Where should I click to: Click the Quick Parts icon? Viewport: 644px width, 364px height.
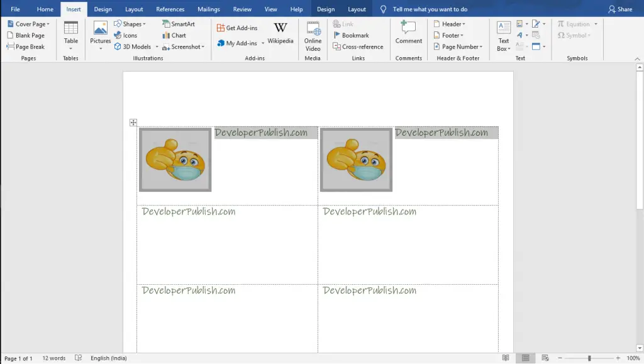521,24
